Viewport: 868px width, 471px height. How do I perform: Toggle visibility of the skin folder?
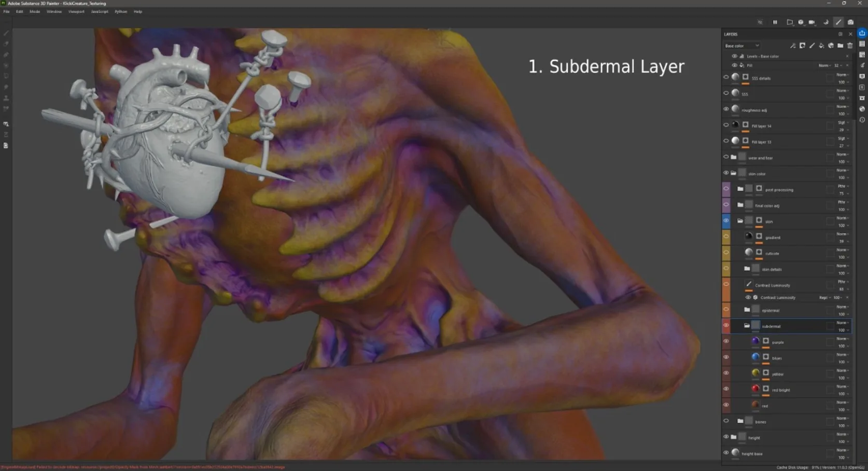coord(726,221)
